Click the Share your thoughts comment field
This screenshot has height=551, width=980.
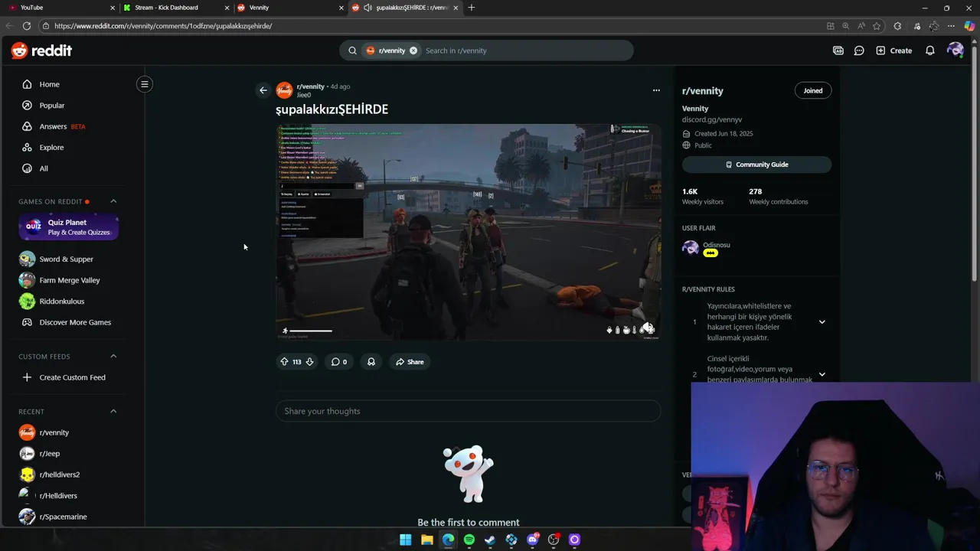[468, 411]
